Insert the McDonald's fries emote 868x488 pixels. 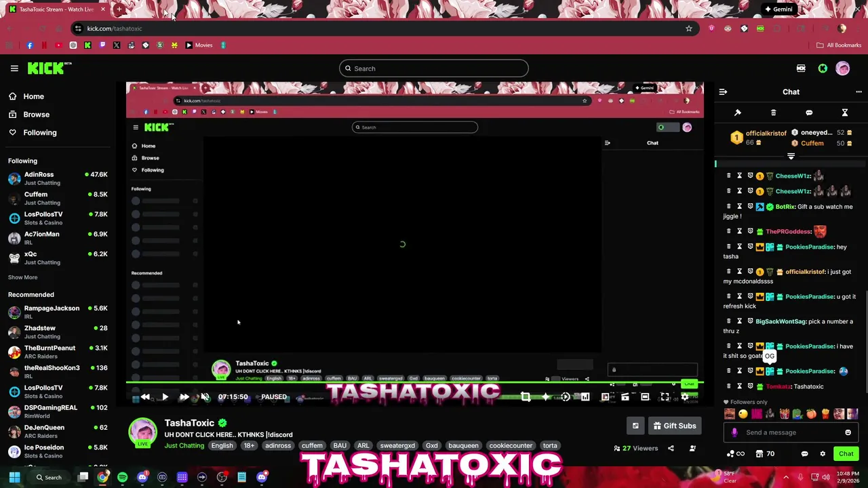(x=825, y=413)
